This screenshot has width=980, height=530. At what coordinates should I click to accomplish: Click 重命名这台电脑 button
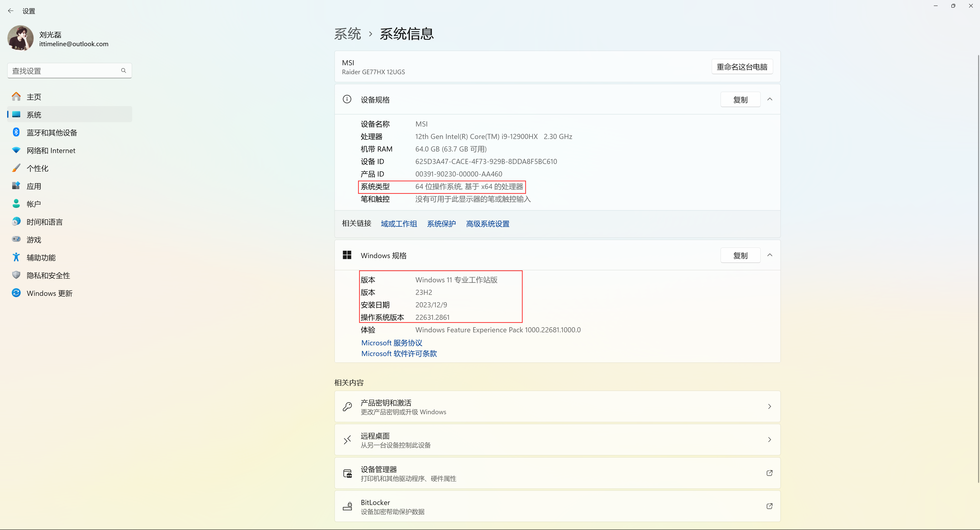pos(742,67)
